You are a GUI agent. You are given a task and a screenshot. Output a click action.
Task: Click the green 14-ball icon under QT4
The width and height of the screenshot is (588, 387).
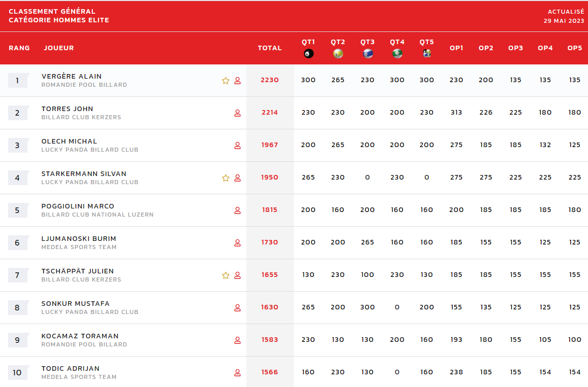[x=397, y=54]
